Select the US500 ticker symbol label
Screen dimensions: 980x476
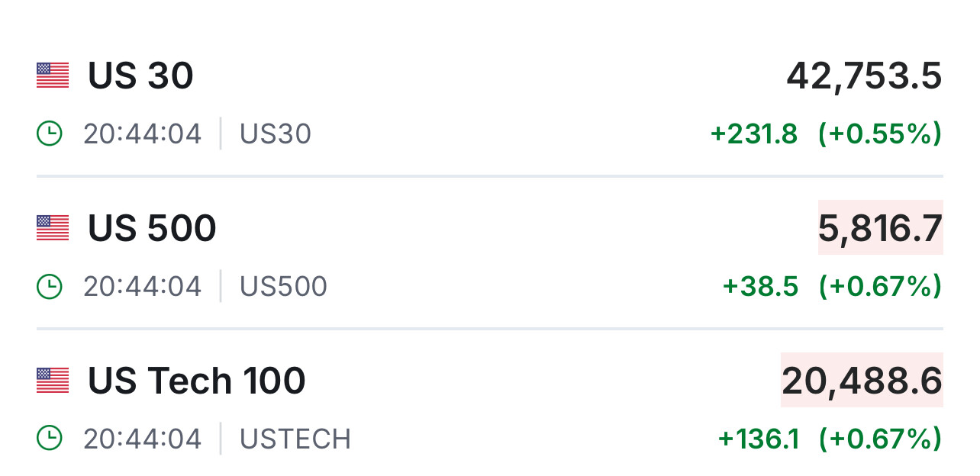point(283,287)
